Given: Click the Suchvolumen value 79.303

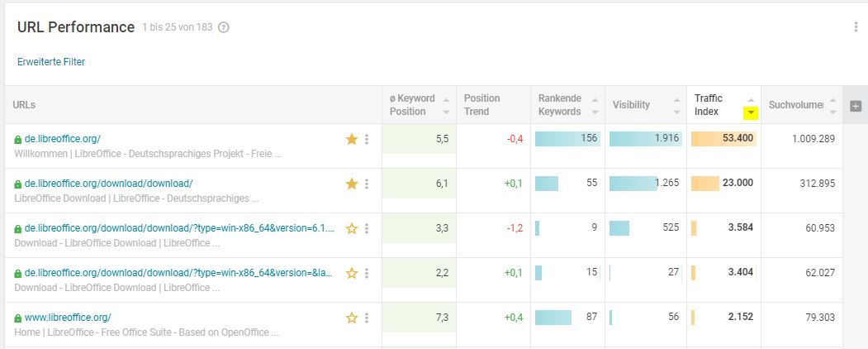Looking at the screenshot, I should tap(820, 318).
